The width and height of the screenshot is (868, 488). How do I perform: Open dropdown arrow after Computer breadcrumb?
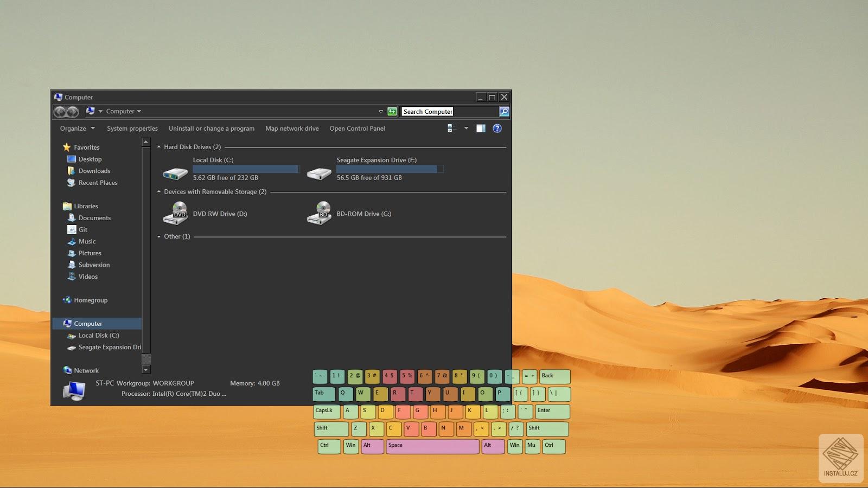(x=139, y=112)
